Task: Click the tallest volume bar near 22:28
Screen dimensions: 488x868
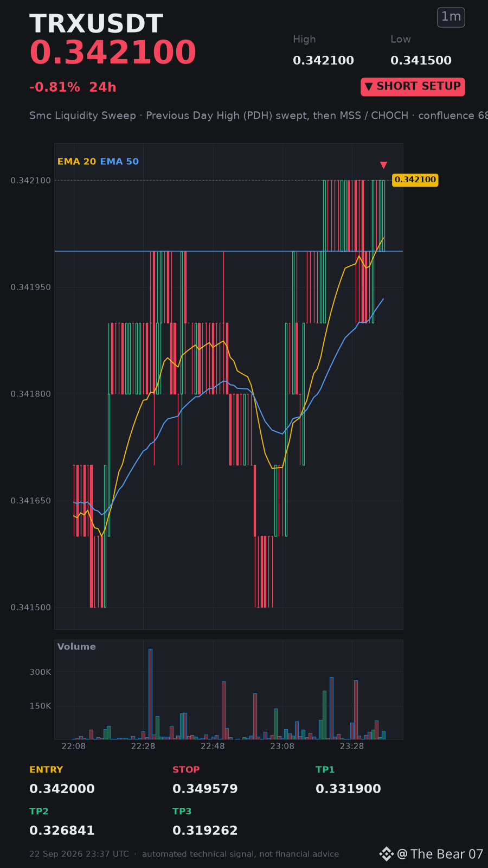Action: tap(150, 694)
